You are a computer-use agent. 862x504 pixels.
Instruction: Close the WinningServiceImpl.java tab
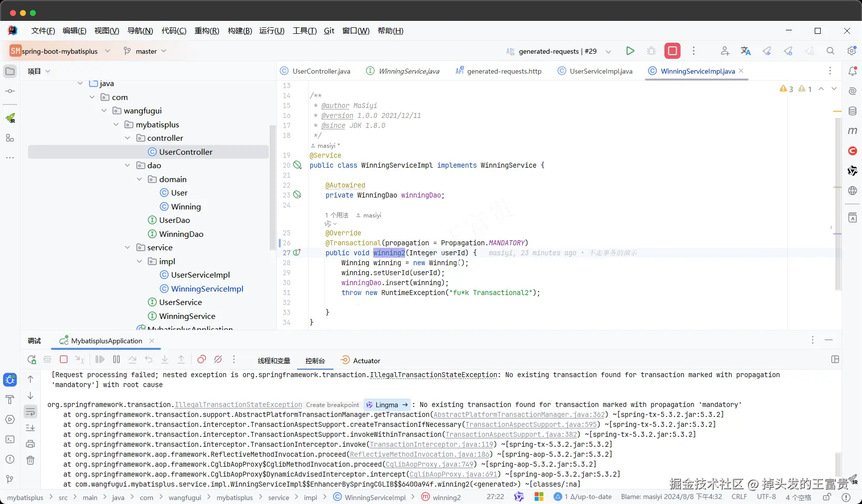tap(741, 71)
